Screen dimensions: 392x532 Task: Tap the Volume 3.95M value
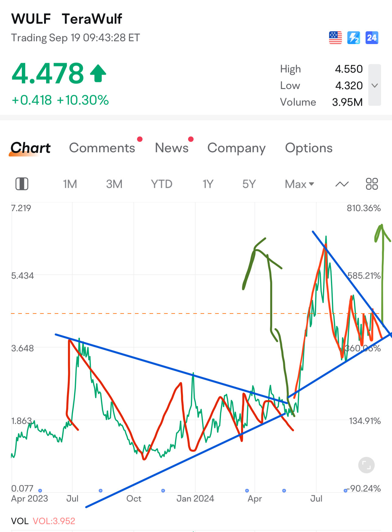point(347,102)
